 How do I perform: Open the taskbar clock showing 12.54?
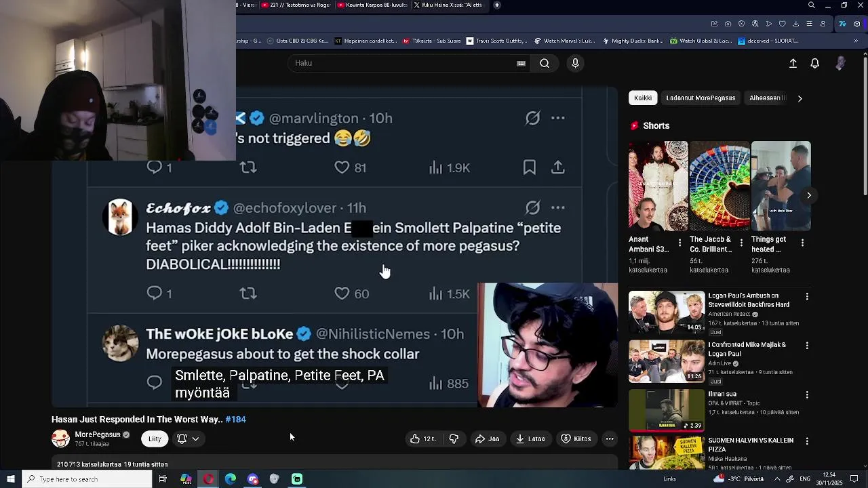[829, 479]
